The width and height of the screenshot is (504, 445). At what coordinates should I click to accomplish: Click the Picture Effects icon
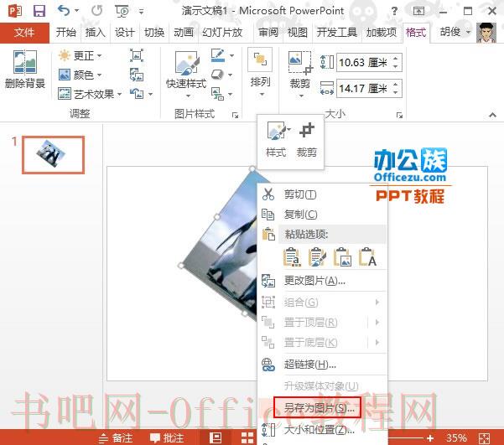click(218, 75)
